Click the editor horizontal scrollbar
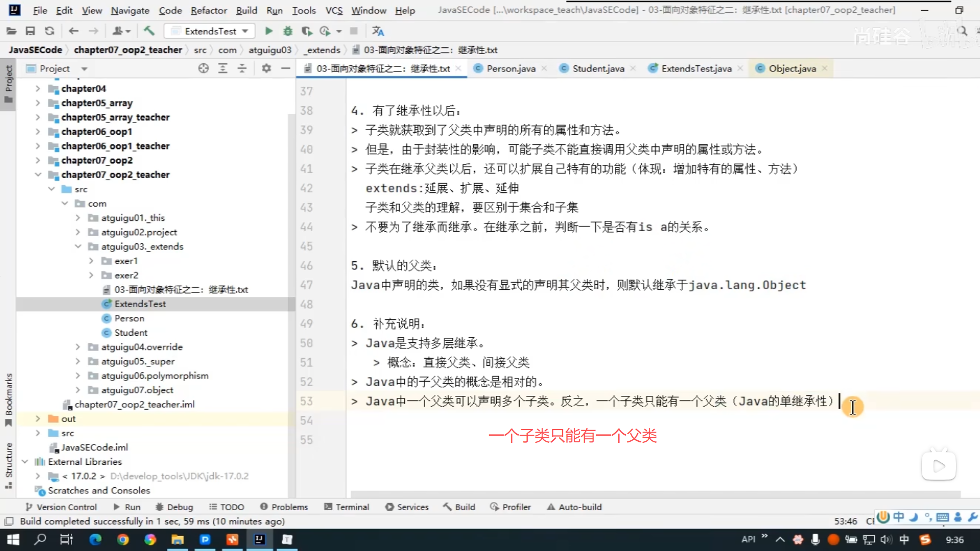 655,494
